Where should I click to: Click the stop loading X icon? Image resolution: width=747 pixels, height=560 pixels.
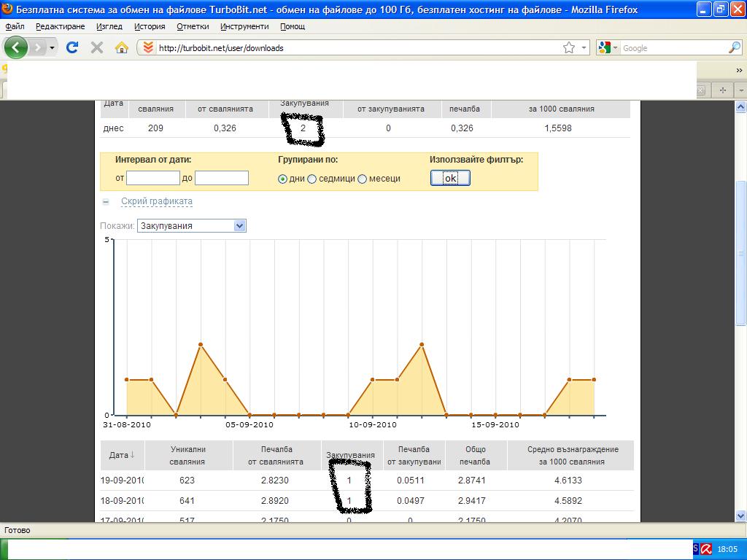97,47
